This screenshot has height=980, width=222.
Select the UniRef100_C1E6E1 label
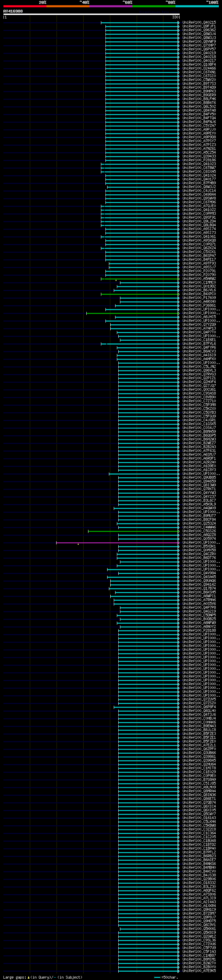click(199, 340)
